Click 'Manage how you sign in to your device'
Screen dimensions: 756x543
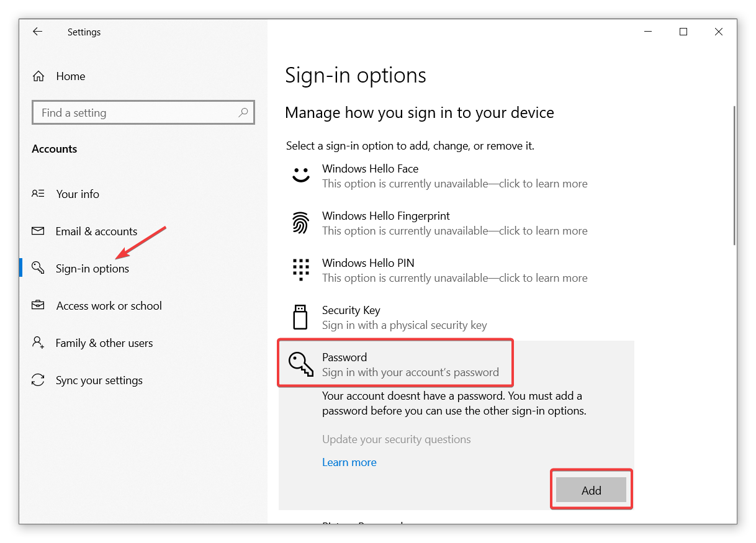pyautogui.click(x=420, y=113)
